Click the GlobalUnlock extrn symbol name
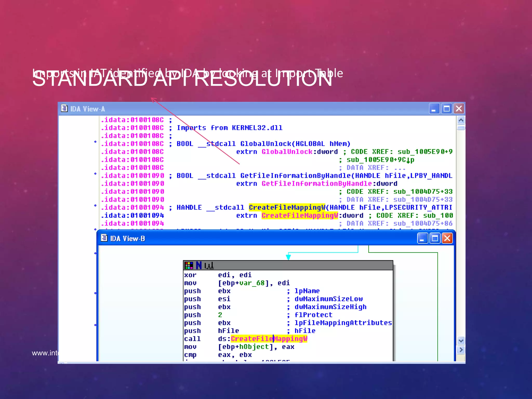This screenshot has width=532, height=399. click(x=287, y=152)
